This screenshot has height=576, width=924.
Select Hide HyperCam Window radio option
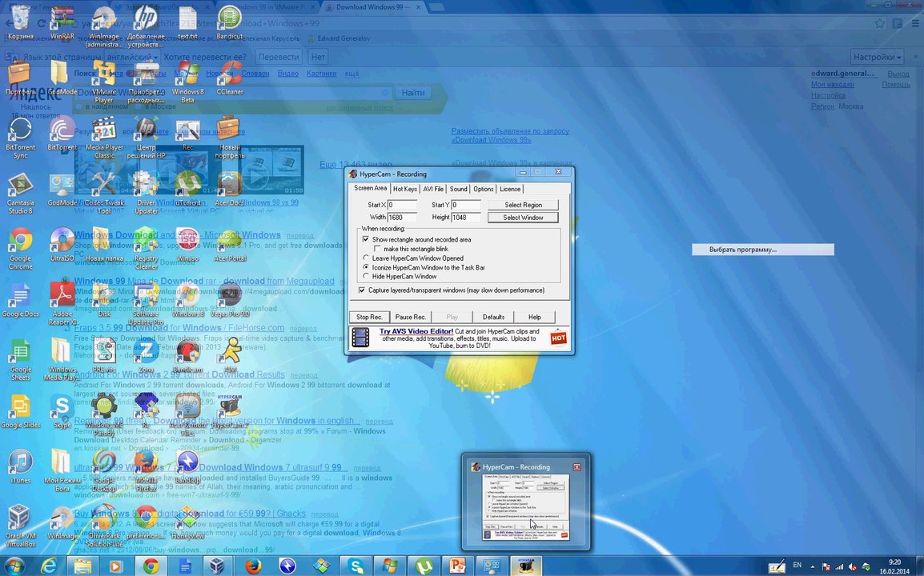click(x=366, y=276)
